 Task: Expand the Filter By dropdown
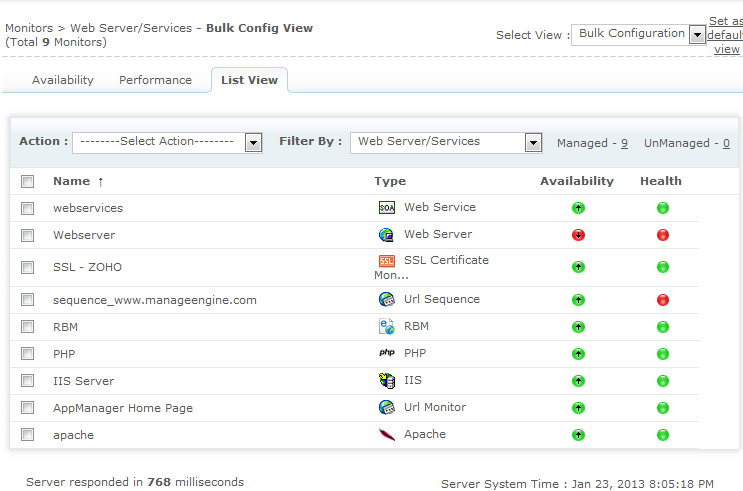tap(445, 142)
